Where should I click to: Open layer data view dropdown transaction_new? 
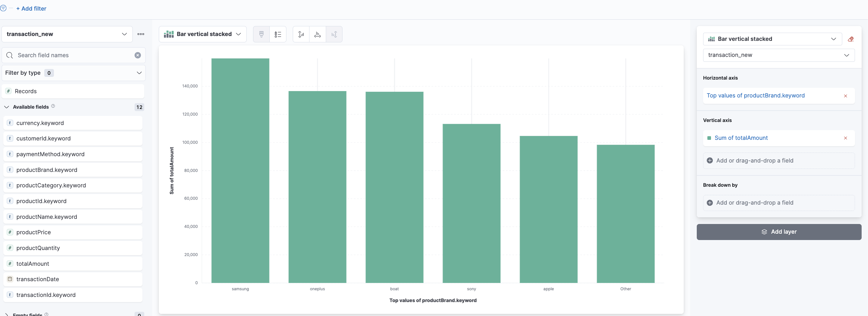pos(778,55)
